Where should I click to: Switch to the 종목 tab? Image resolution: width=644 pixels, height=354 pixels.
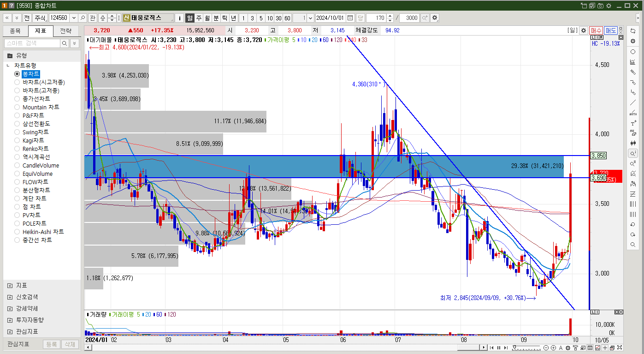[x=15, y=31]
